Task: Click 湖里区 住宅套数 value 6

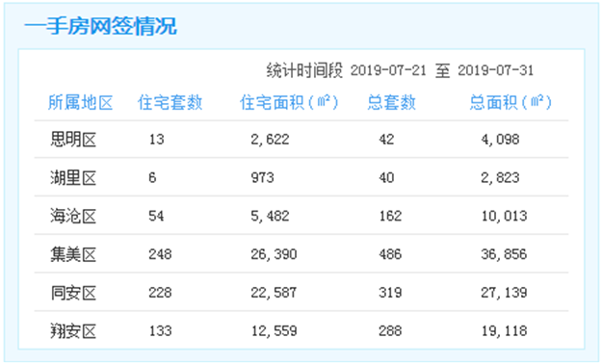Action: point(152,177)
